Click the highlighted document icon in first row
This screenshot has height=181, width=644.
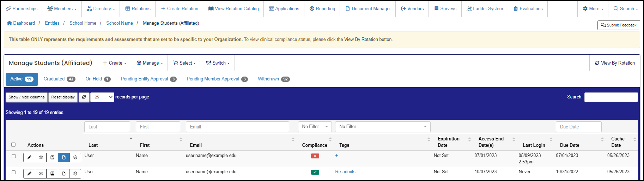(x=64, y=157)
